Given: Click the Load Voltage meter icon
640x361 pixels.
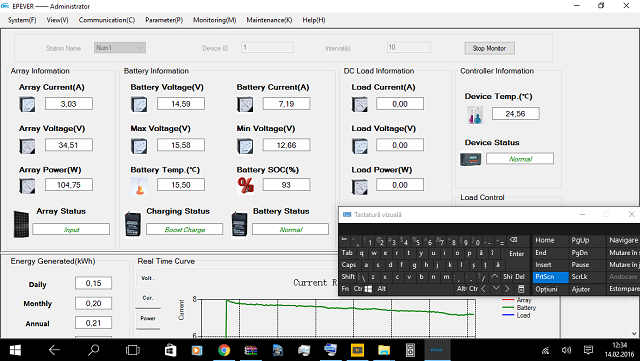Looking at the screenshot, I should coord(360,146).
